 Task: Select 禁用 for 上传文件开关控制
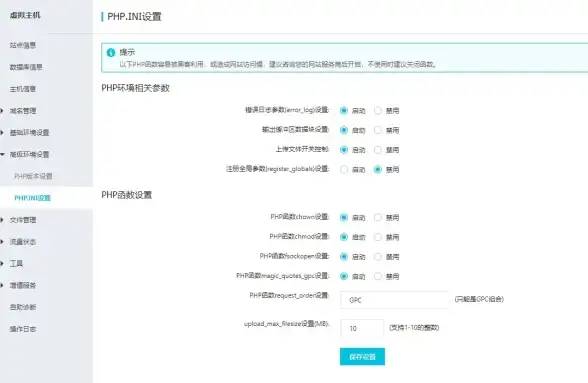[x=378, y=150]
